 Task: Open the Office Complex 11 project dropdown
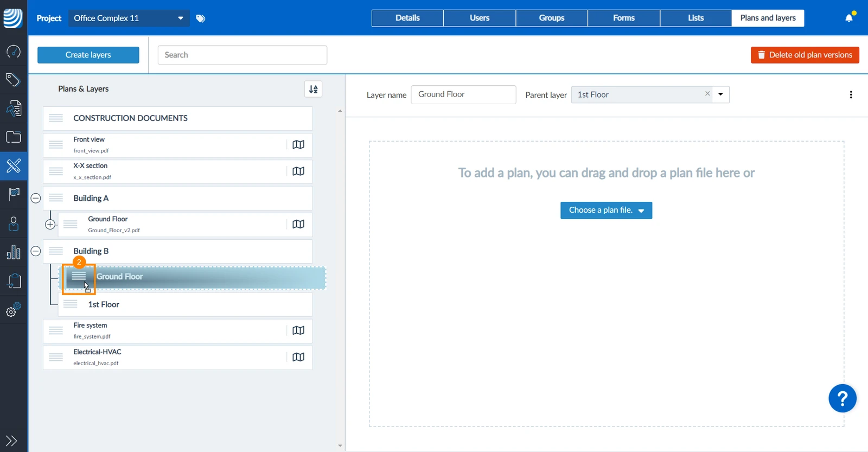point(129,18)
